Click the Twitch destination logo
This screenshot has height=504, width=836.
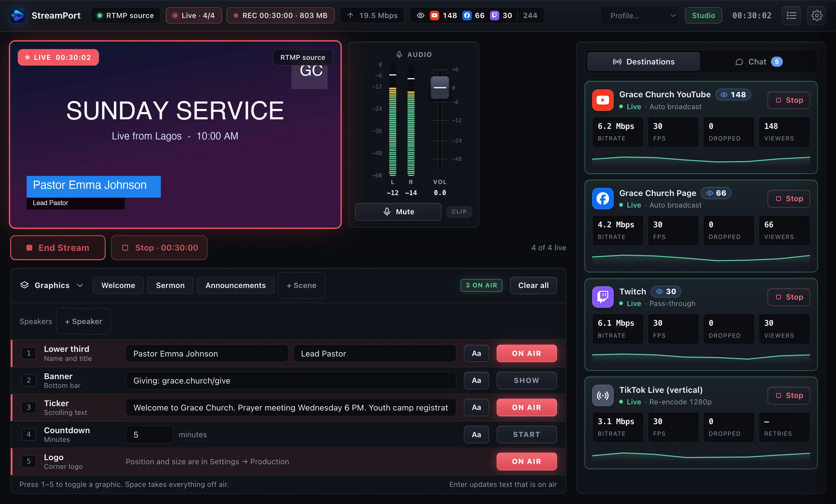603,297
